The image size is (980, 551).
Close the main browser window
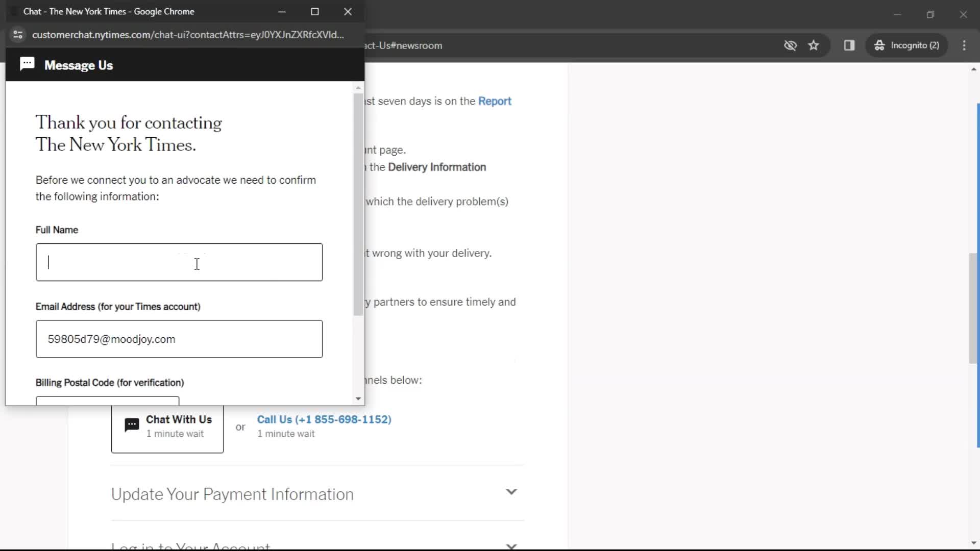point(963,15)
